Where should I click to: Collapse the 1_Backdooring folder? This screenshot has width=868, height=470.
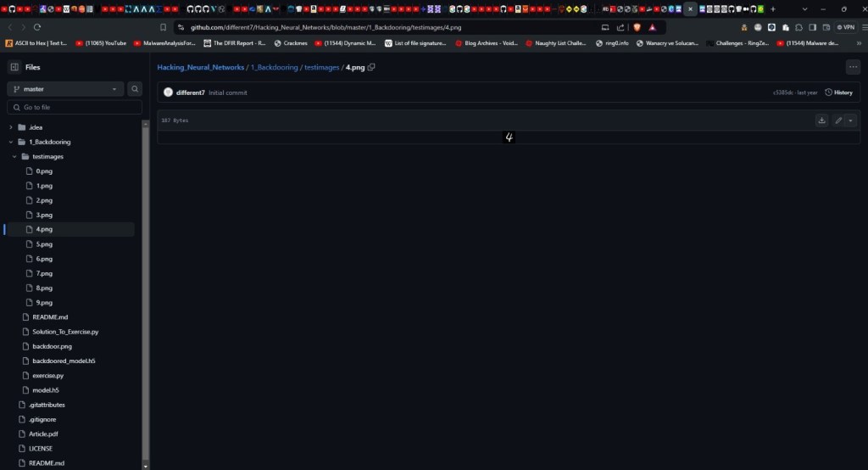coord(11,142)
